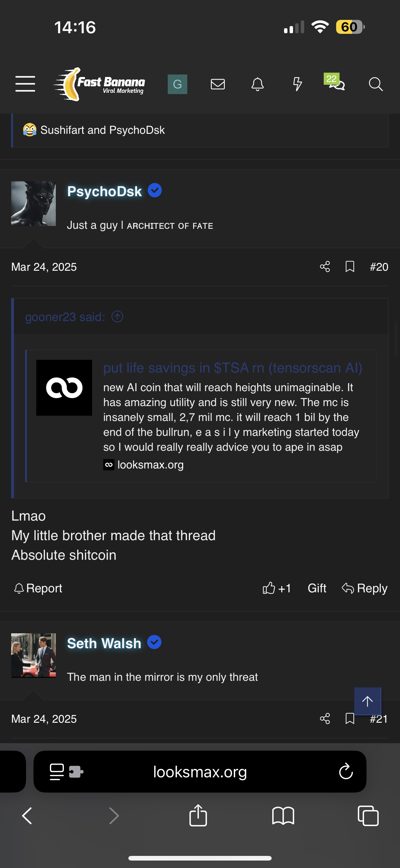Open the forum search icon

(x=376, y=84)
